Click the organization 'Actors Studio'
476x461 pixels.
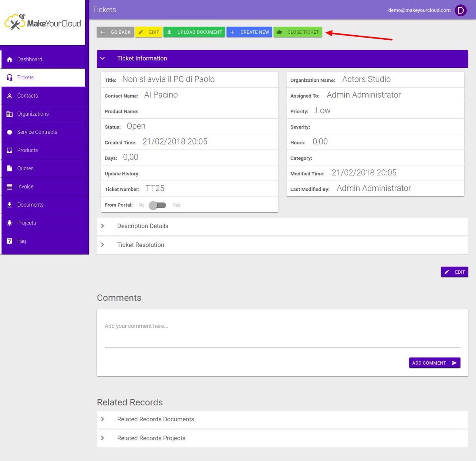point(367,79)
